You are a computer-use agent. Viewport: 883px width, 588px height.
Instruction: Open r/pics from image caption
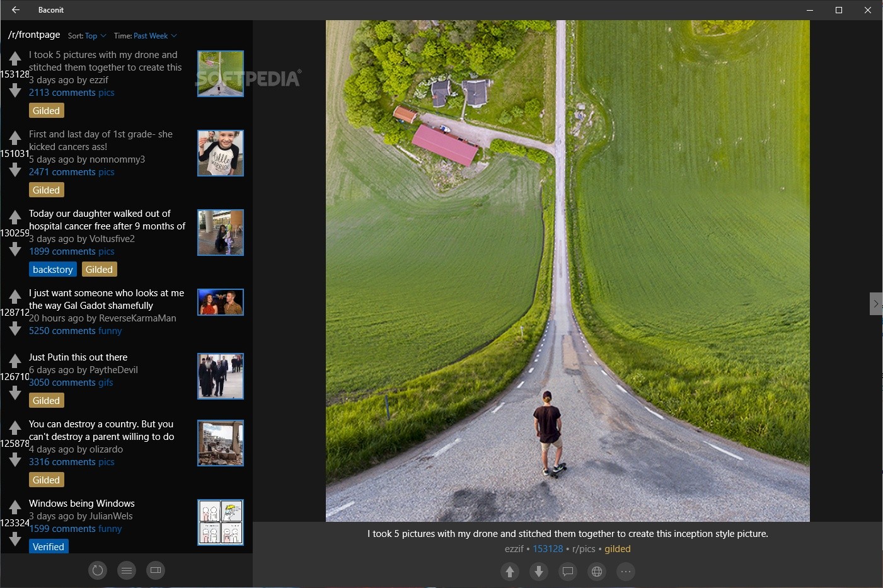click(584, 549)
